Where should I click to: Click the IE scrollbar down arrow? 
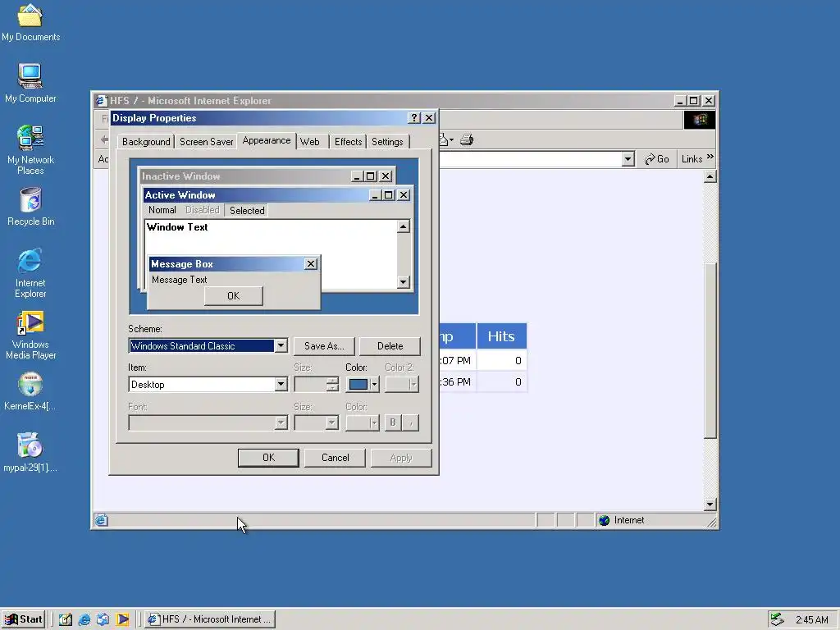pyautogui.click(x=710, y=504)
